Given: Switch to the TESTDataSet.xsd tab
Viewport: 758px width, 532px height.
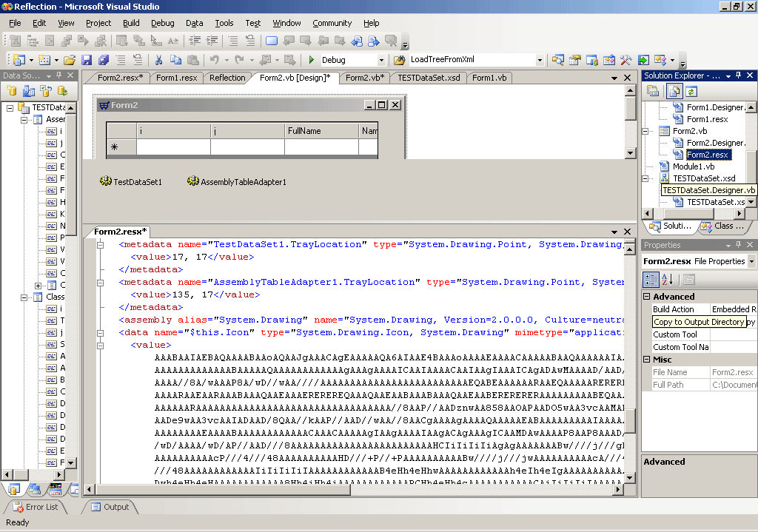Looking at the screenshot, I should (x=429, y=78).
